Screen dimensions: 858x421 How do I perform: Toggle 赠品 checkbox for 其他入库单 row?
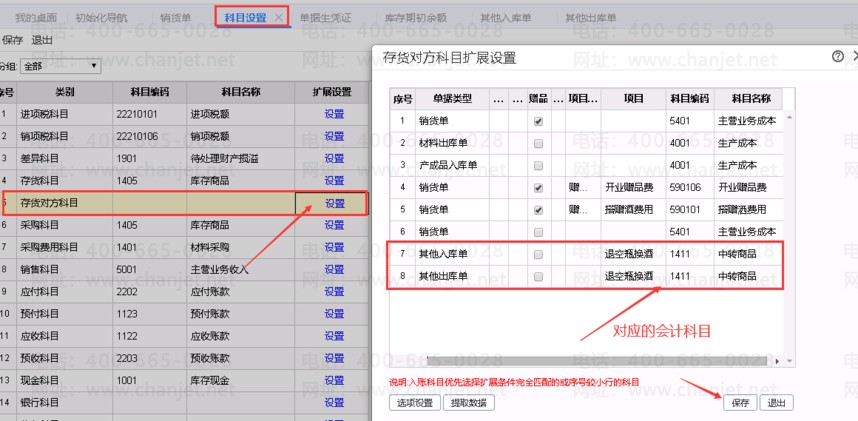point(538,255)
